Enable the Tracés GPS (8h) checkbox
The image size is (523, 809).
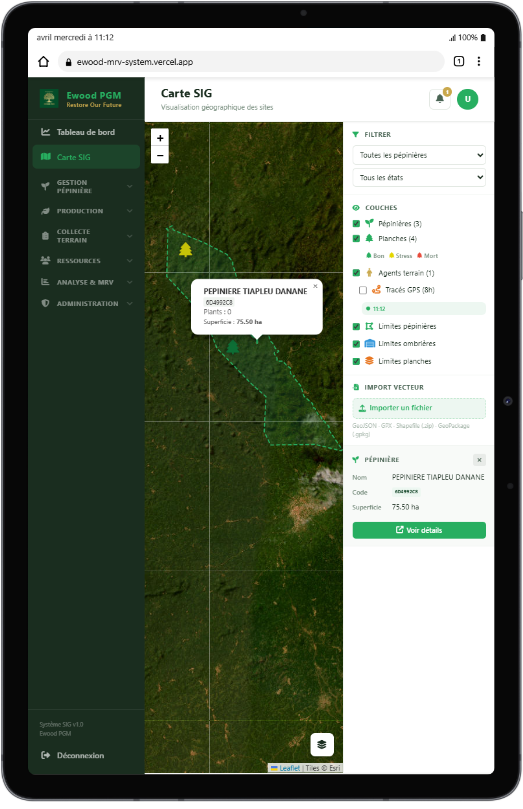pos(363,290)
